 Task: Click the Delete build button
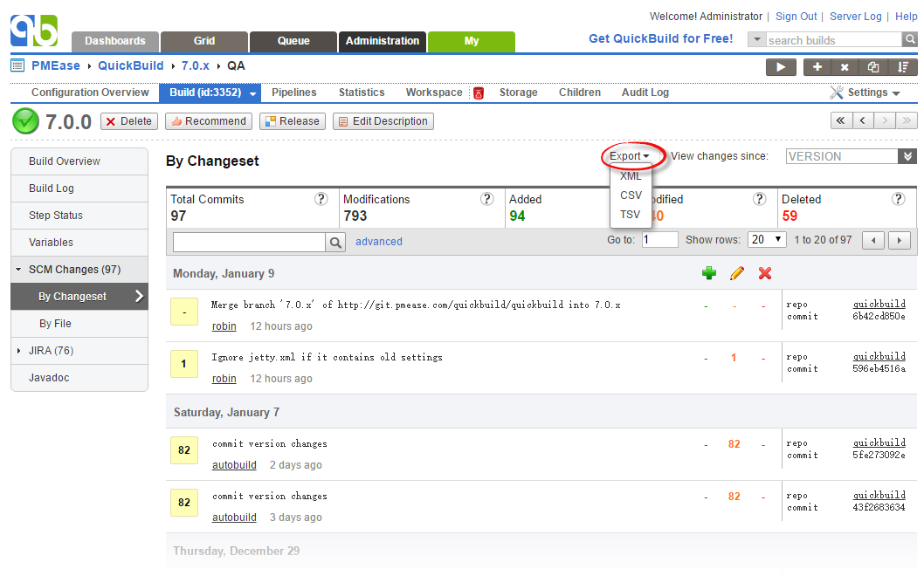pyautogui.click(x=129, y=121)
